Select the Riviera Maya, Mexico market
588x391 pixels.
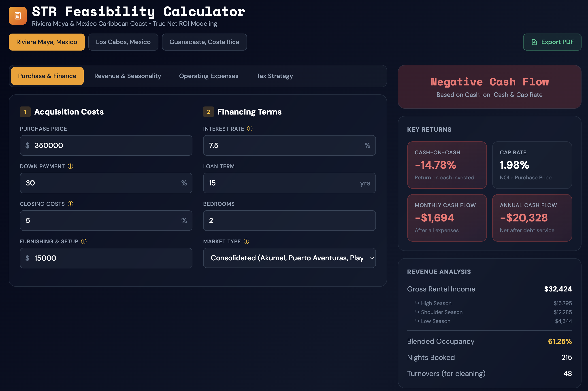tap(47, 42)
